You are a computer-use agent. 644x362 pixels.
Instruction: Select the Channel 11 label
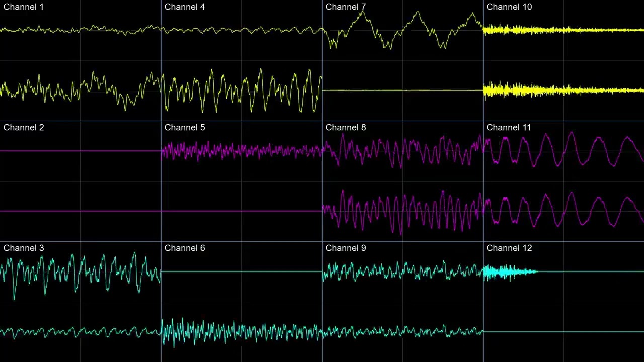pos(509,128)
